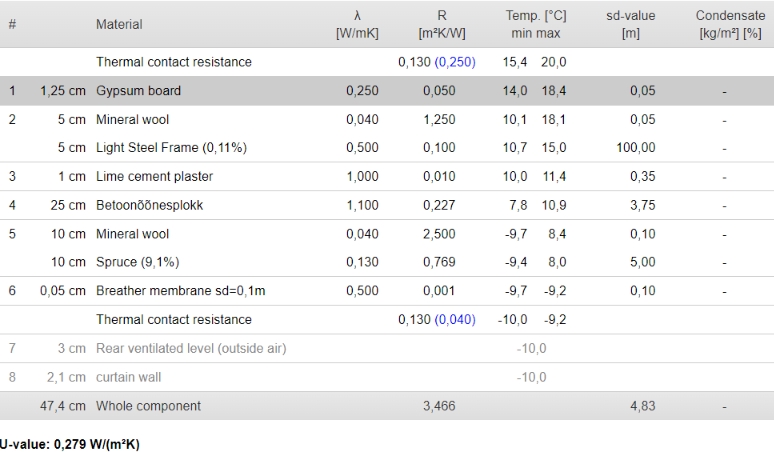Select the Gypsum board row
Image resolution: width=774 pixels, height=452 pixels.
click(x=387, y=91)
